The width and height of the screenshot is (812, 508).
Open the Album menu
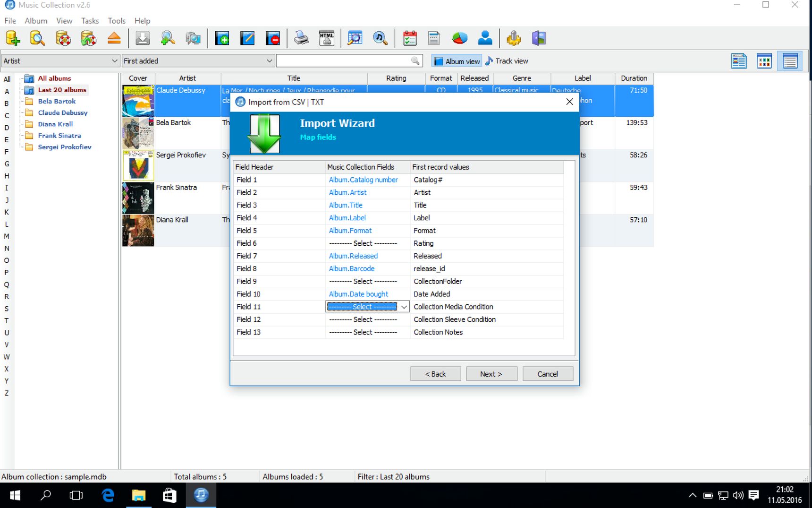(36, 21)
